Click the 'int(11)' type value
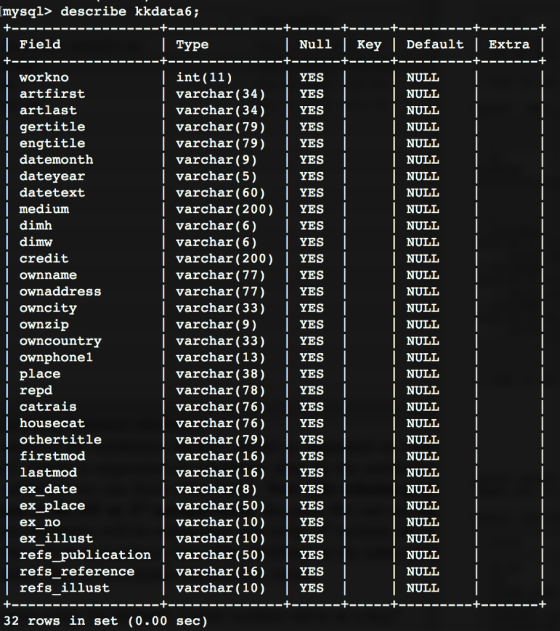The image size is (560, 631). (204, 77)
